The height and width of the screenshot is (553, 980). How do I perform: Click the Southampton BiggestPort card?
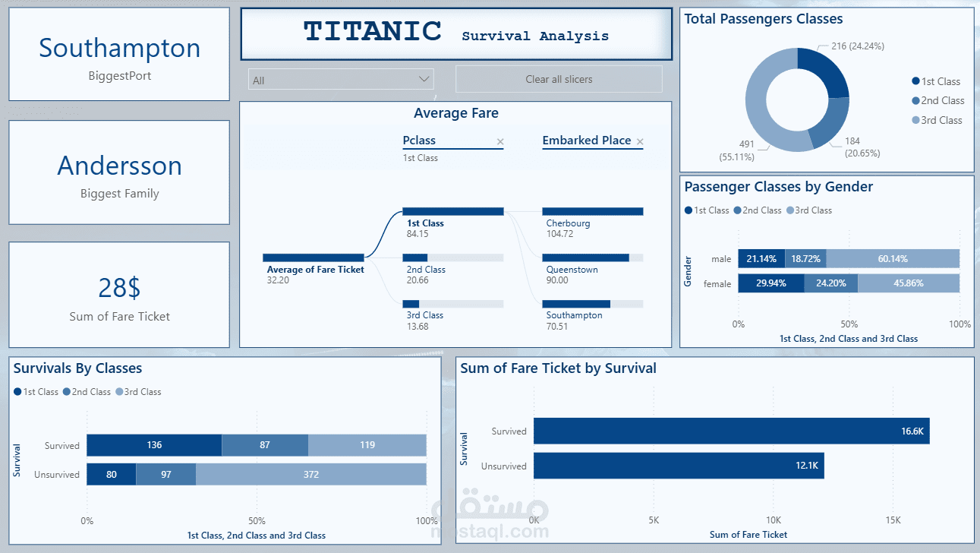119,54
